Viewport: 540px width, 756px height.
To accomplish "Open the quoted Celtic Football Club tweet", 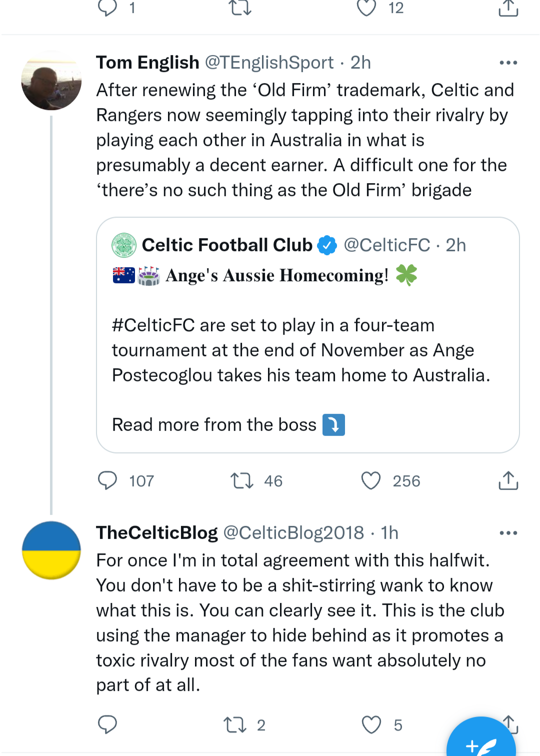I will coord(307,350).
